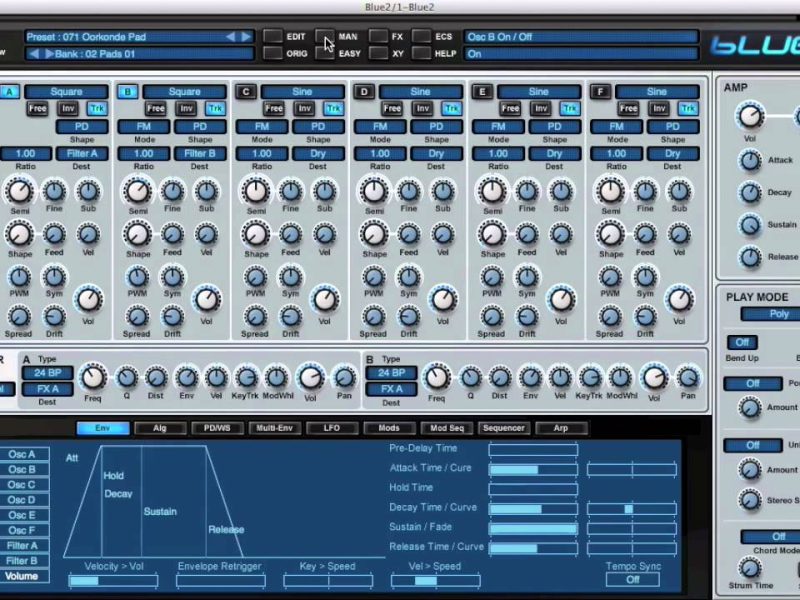Open the Mod Seq tab
The image size is (800, 600).
click(x=447, y=428)
